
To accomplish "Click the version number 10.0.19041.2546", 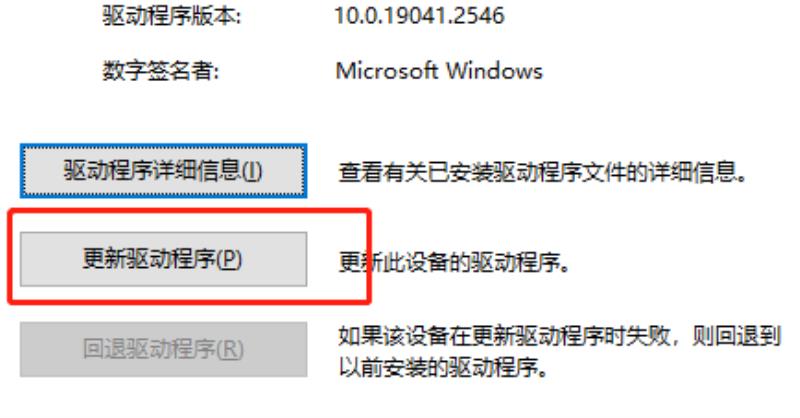I will 419,16.
